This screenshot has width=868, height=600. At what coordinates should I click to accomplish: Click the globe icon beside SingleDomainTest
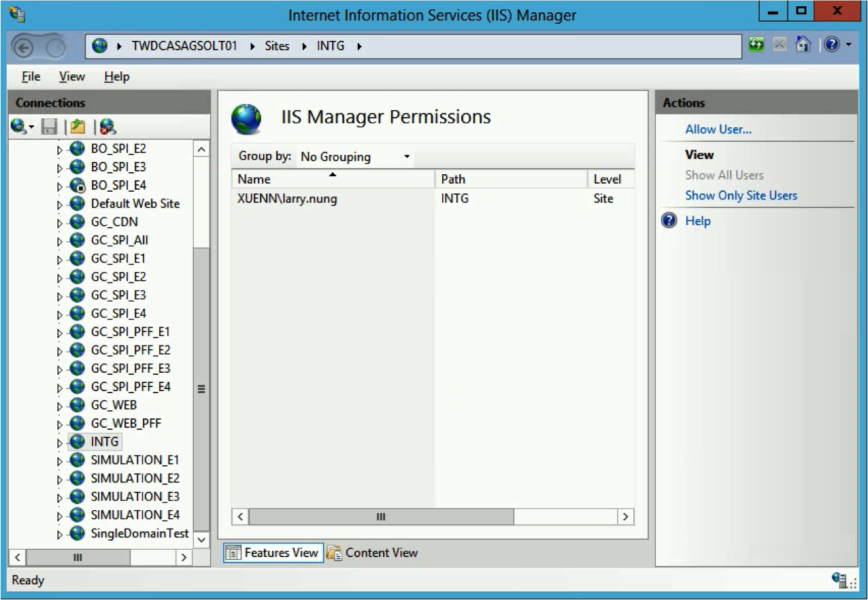point(77,534)
